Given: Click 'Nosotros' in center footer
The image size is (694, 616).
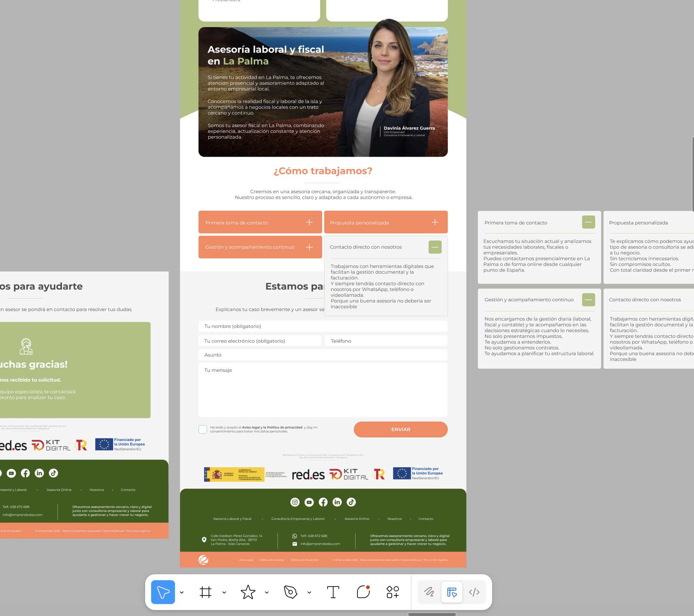Looking at the screenshot, I should pos(394,519).
